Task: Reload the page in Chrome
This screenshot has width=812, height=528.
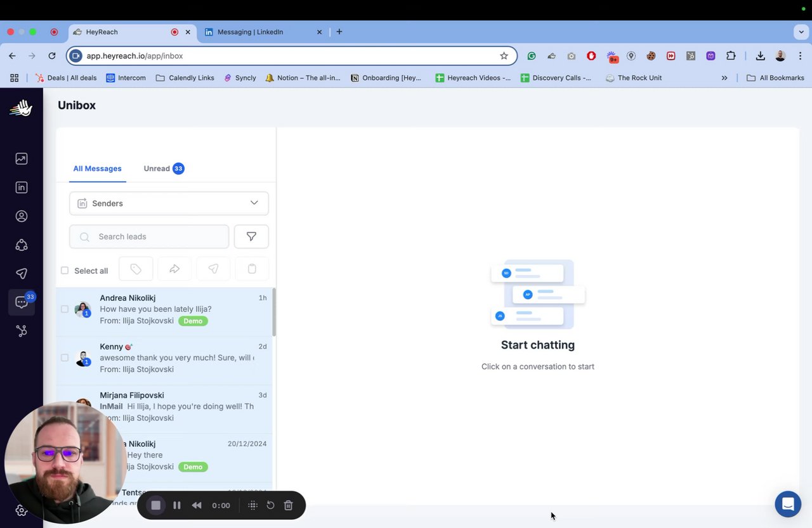Action: [52, 56]
